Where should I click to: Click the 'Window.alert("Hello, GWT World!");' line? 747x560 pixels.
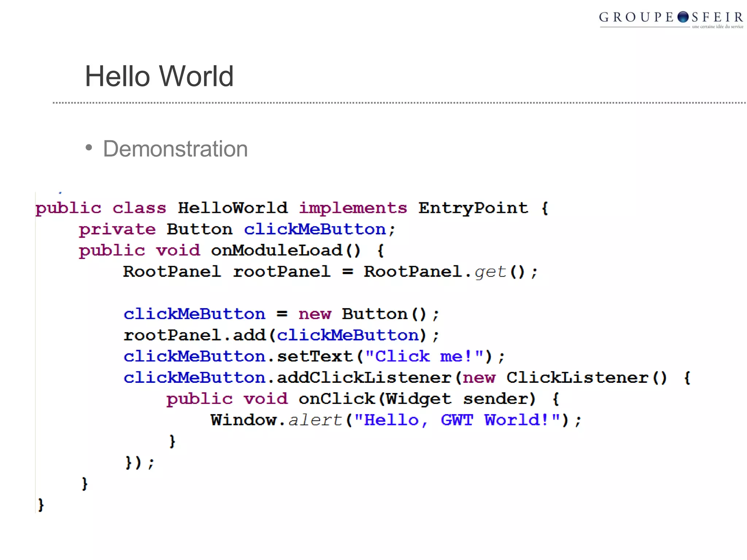point(396,420)
